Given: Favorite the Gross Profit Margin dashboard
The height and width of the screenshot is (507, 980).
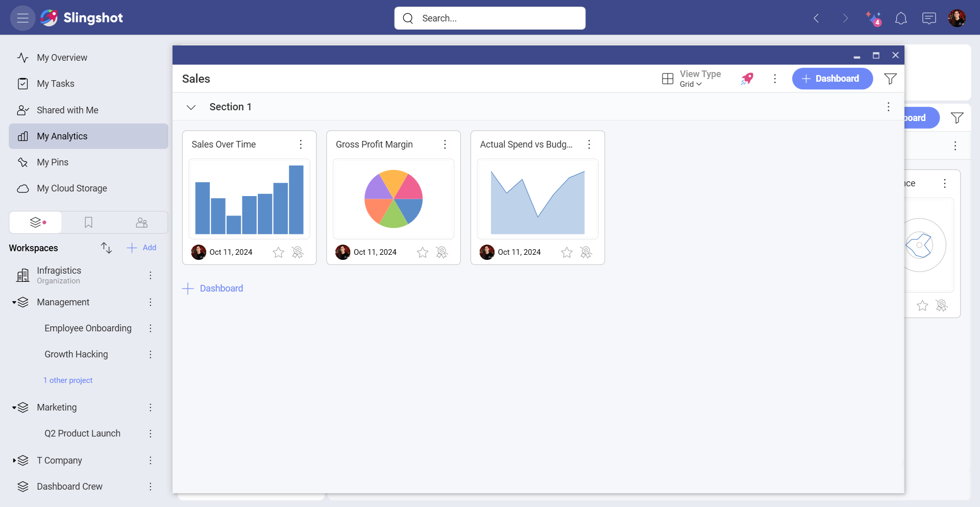Looking at the screenshot, I should coord(423,252).
